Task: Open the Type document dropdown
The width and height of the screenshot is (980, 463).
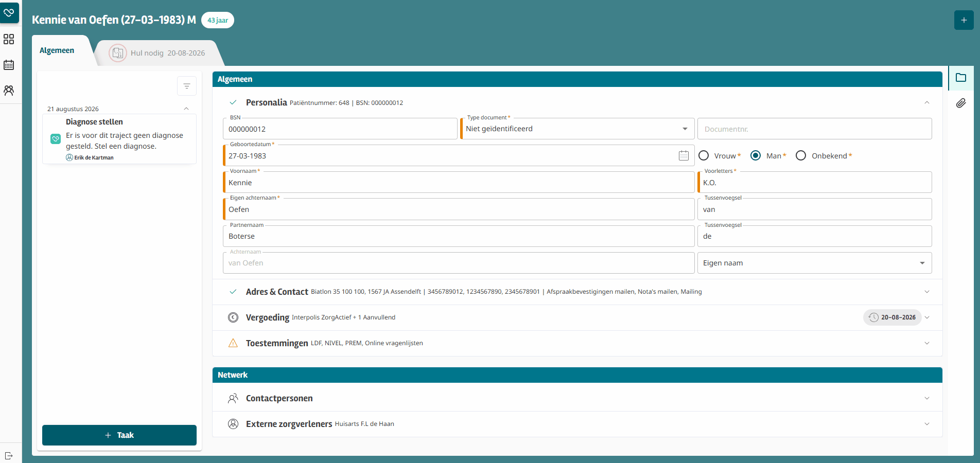Action: (x=577, y=129)
